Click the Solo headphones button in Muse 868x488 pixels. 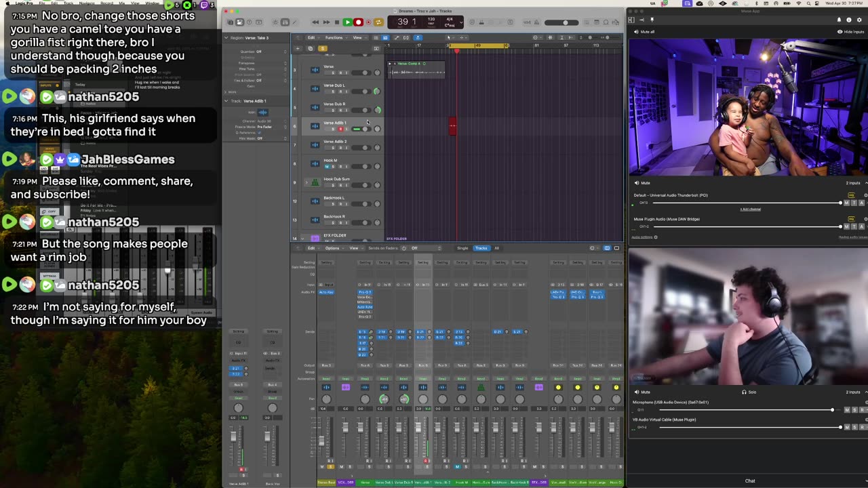click(749, 392)
